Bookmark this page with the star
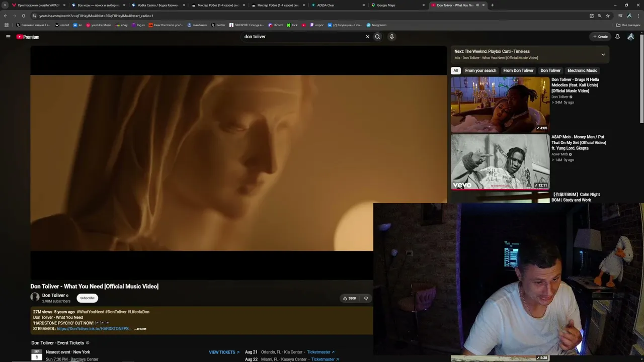This screenshot has width=644, height=362. 607,16
